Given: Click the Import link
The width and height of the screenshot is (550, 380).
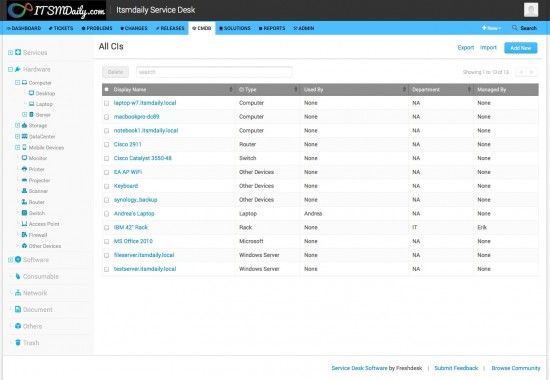Looking at the screenshot, I should [x=488, y=48].
